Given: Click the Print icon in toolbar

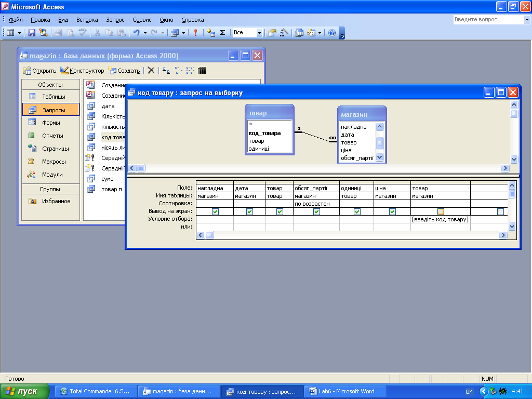Looking at the screenshot, I should point(58,33).
